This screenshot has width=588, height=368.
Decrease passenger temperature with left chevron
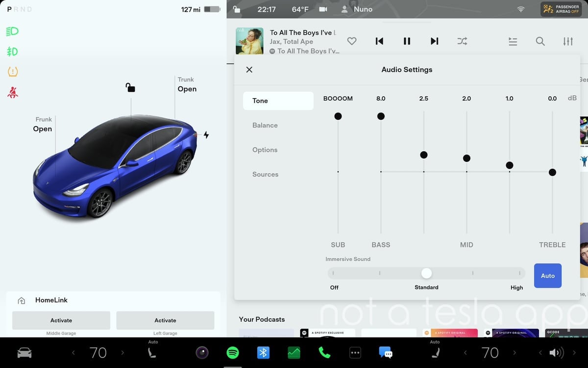tap(465, 352)
